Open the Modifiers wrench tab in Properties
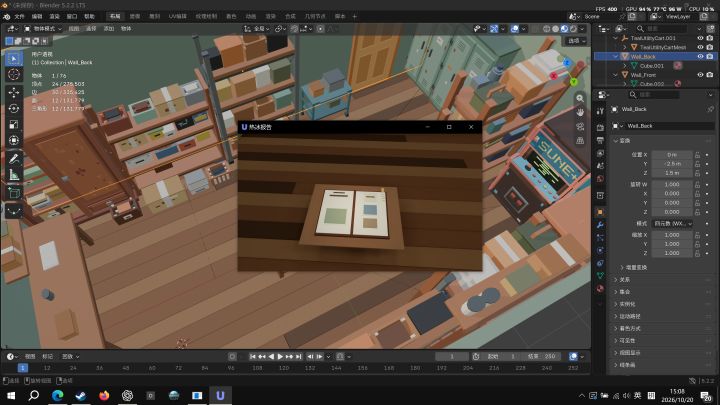The height and width of the screenshot is (405, 720). click(600, 225)
